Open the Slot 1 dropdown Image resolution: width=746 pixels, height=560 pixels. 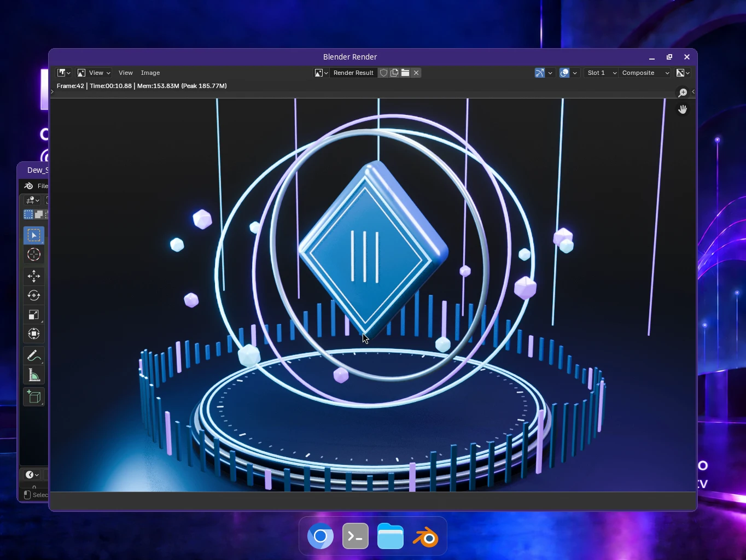(x=601, y=73)
